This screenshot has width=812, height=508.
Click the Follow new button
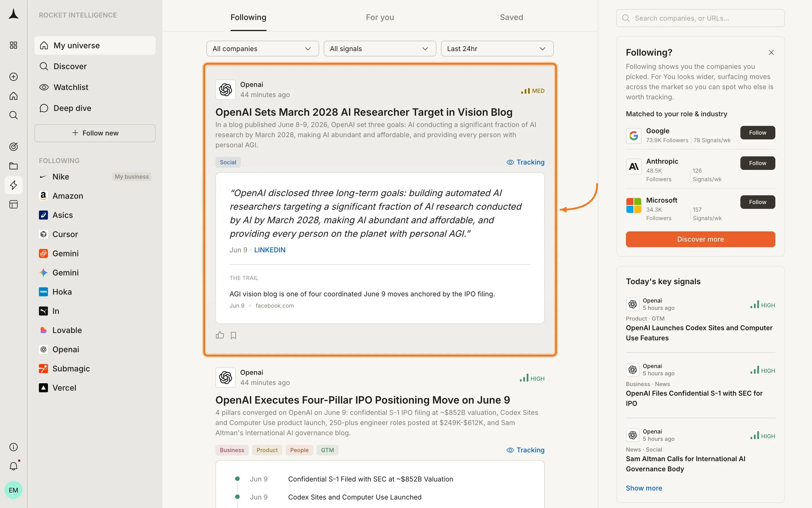(95, 133)
